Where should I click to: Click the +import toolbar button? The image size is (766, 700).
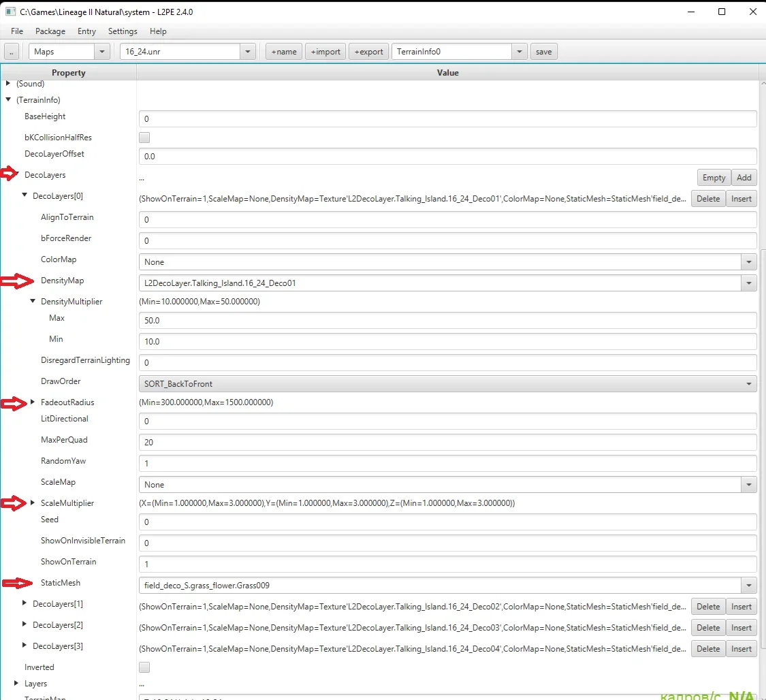(x=325, y=52)
